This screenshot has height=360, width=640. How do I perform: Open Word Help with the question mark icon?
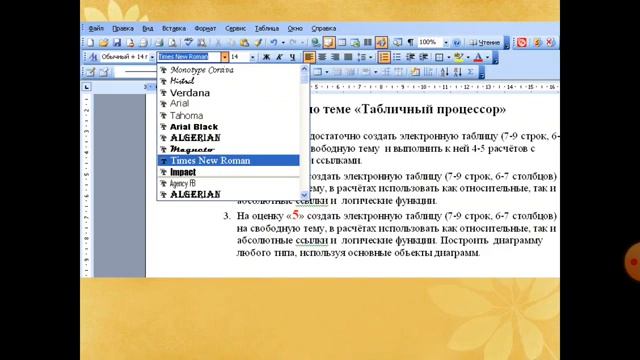tap(457, 42)
